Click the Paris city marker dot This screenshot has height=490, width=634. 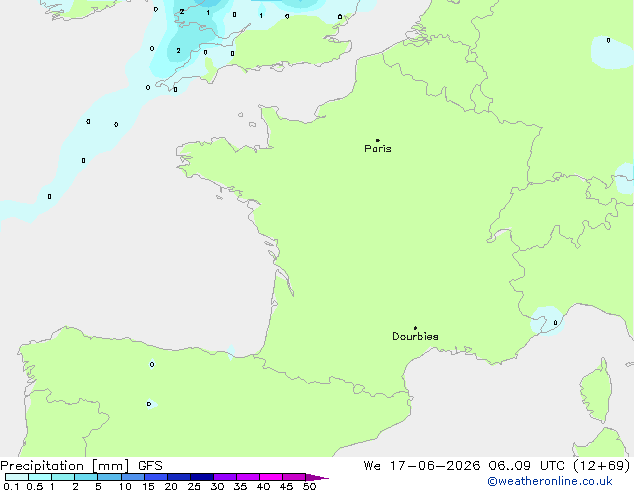378,140
